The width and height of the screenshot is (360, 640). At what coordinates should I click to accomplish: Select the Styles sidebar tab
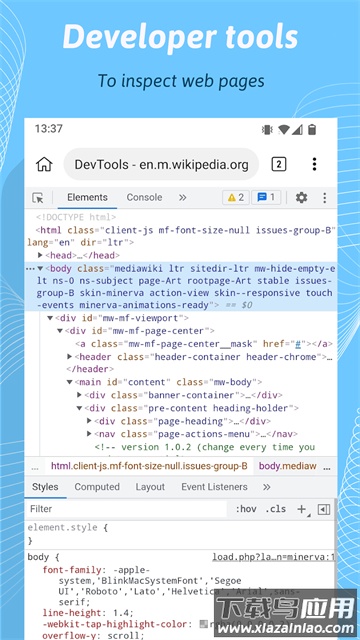point(45,487)
